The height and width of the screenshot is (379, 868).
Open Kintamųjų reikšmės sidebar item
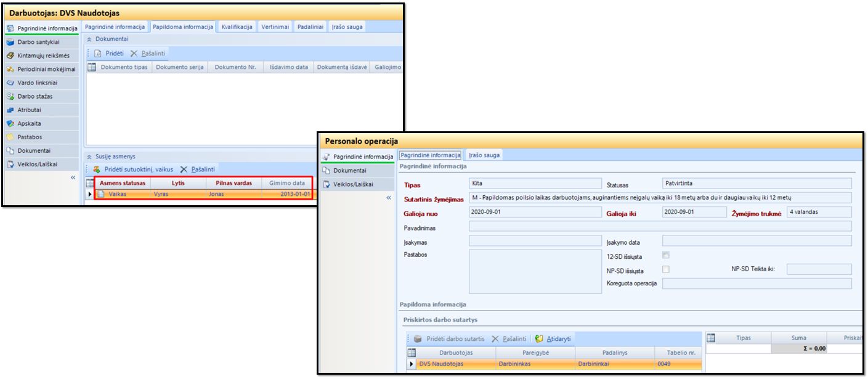42,55
